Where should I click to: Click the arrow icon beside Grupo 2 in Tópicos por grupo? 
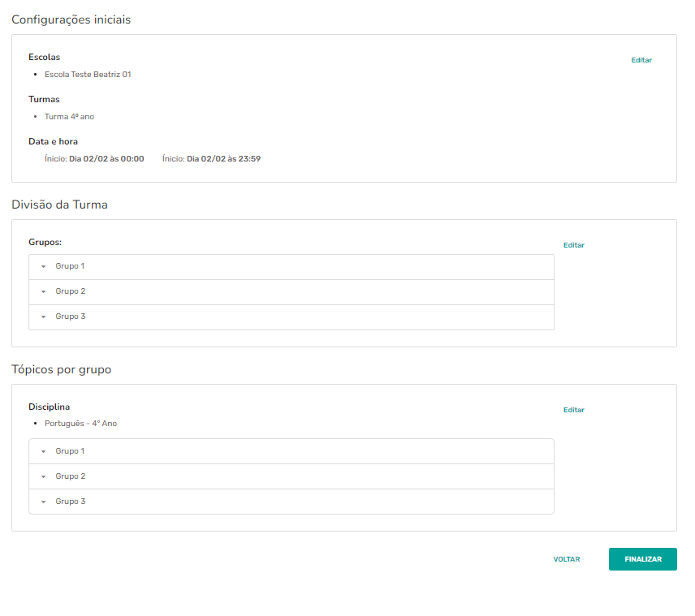(43, 477)
